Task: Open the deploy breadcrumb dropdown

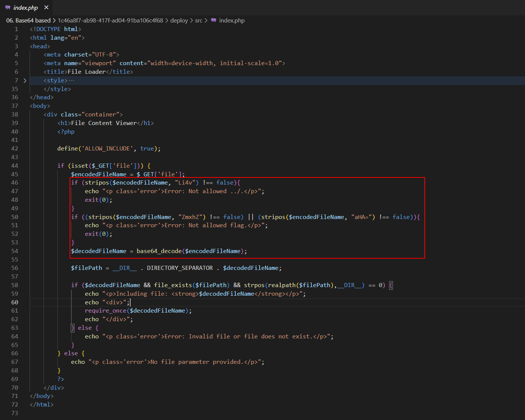Action: pyautogui.click(x=179, y=20)
